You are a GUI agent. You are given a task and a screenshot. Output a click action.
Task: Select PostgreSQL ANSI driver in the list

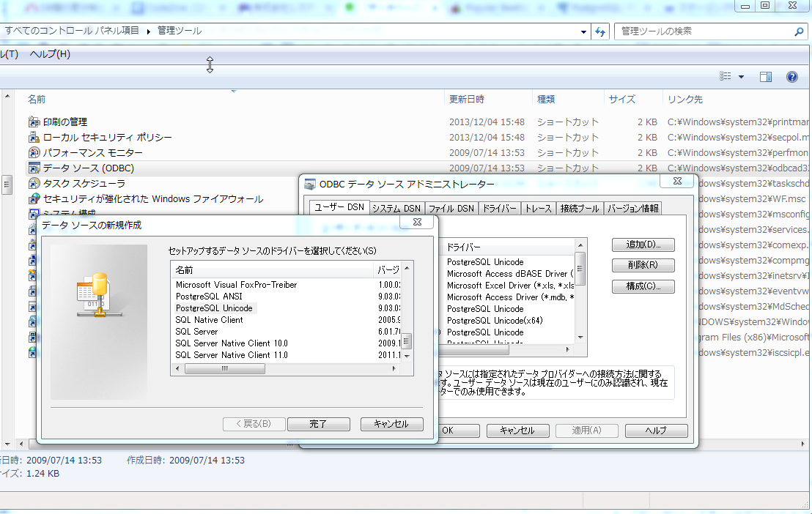(213, 297)
